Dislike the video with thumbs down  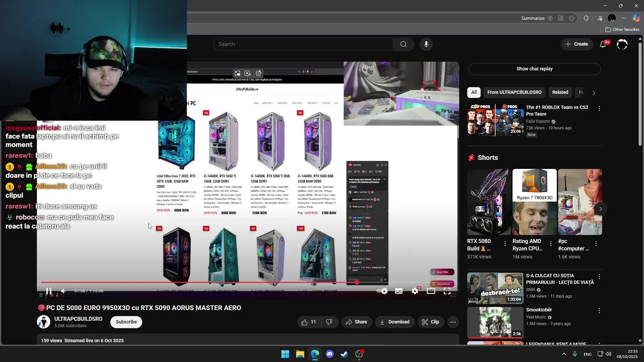pos(330,322)
